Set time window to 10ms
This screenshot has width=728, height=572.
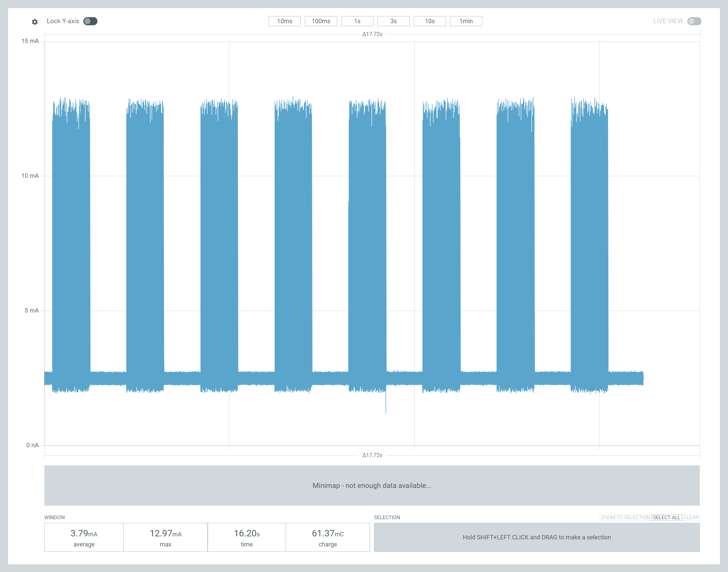(284, 21)
